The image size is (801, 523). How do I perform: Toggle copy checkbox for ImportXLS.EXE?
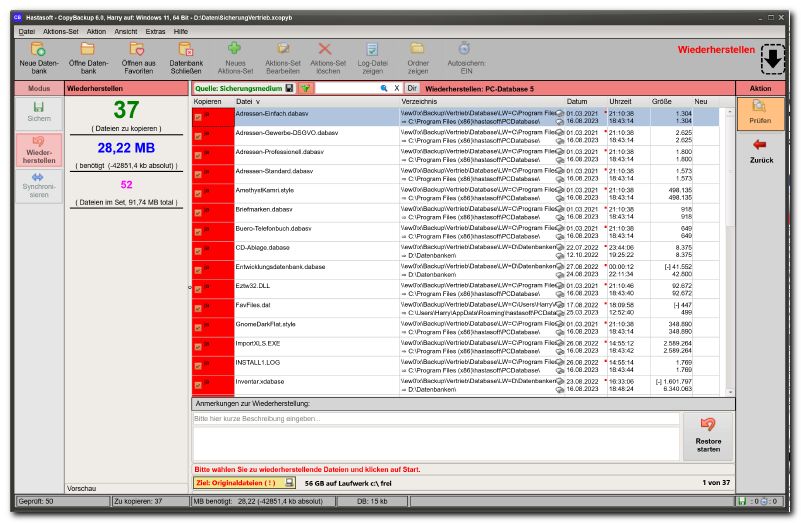pos(198,345)
